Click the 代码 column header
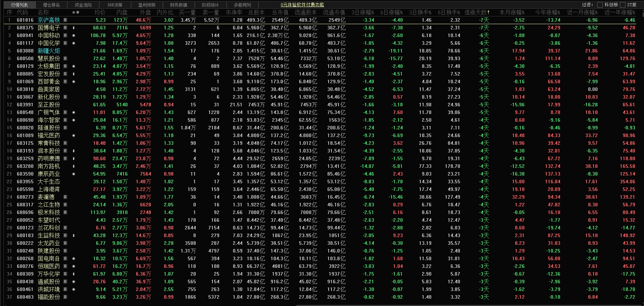This screenshot has width=644, height=306. [x=22, y=12]
